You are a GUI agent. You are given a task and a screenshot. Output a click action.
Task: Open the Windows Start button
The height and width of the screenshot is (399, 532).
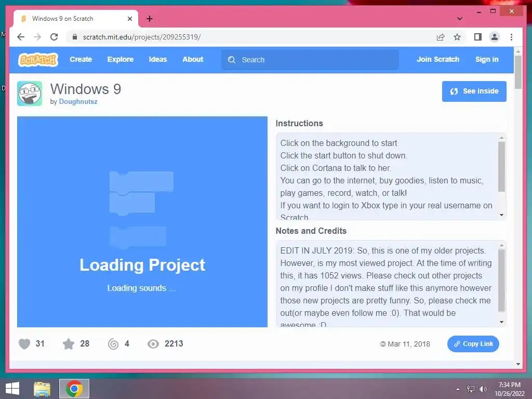pyautogui.click(x=12, y=389)
